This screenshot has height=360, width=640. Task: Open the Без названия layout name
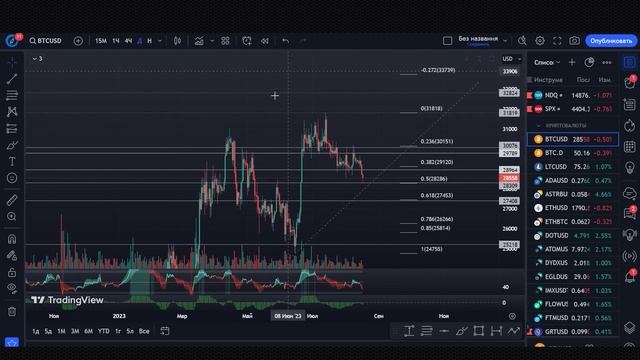[478, 40]
